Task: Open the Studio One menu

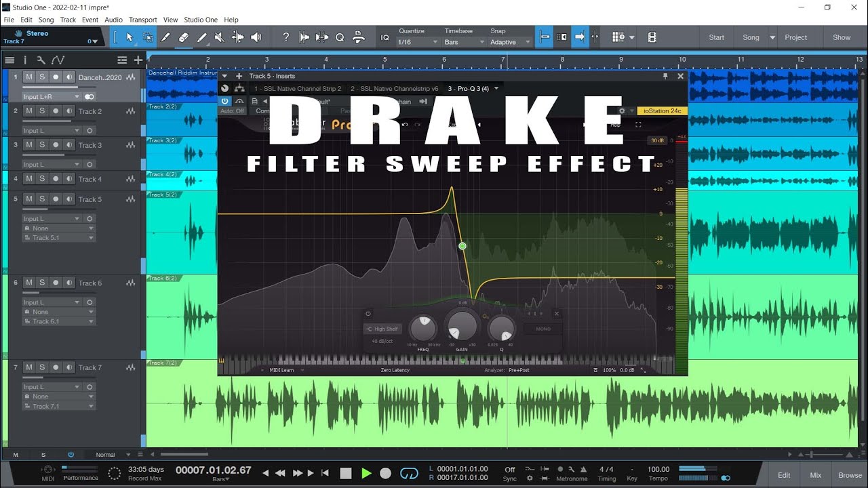Action: tap(201, 20)
